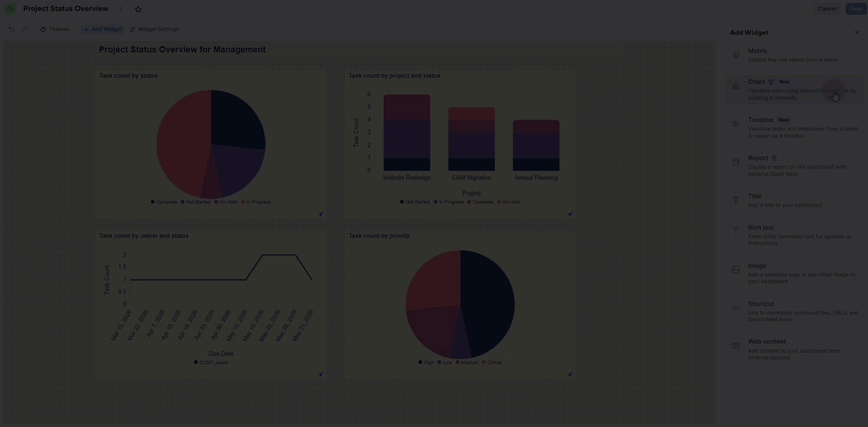Image resolution: width=868 pixels, height=427 pixels.
Task: Click the CRM Migration stacked bar
Action: pyautogui.click(x=471, y=139)
